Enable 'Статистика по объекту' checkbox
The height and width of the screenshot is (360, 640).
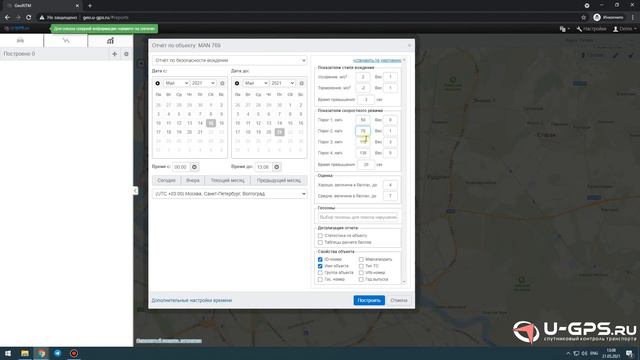320,236
